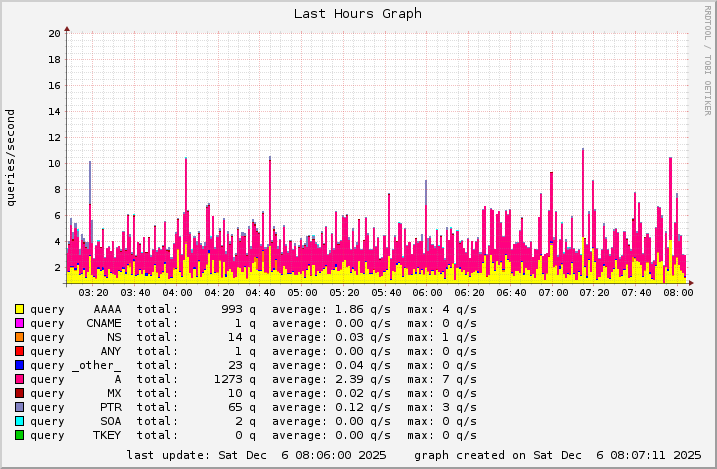Click 'average: 0.12 q/s' in PTR row

click(x=332, y=407)
